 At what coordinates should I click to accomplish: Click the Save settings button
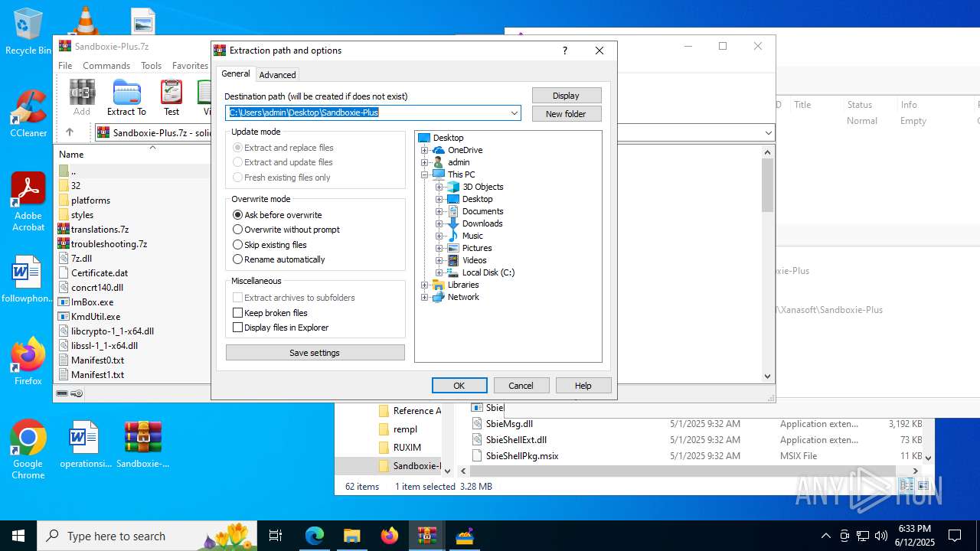[315, 353]
